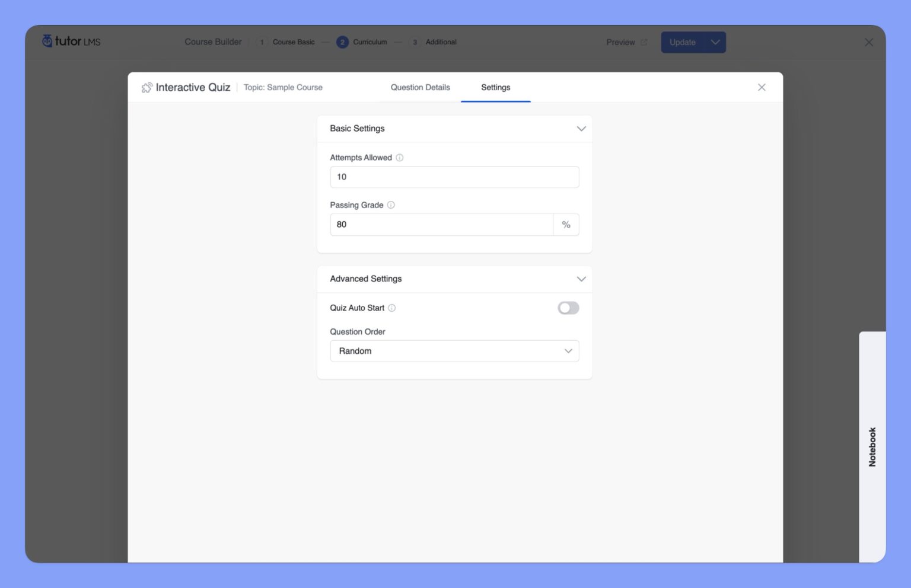The height and width of the screenshot is (588, 911).
Task: Collapse the Basic Settings section
Action: (x=581, y=129)
